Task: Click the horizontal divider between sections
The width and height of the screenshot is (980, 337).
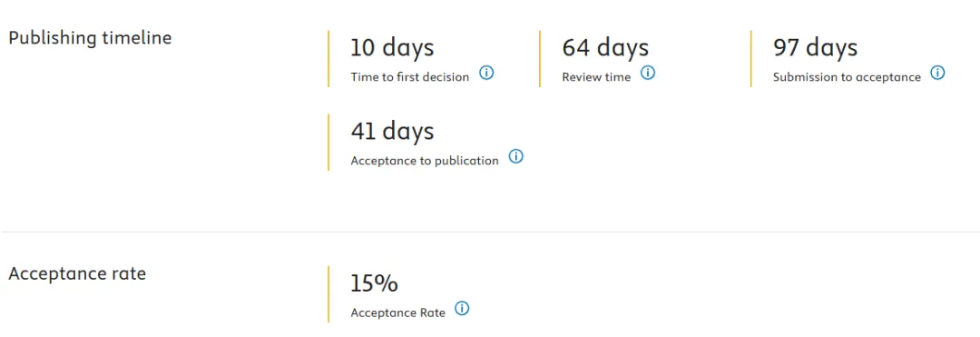Action: pos(490,232)
